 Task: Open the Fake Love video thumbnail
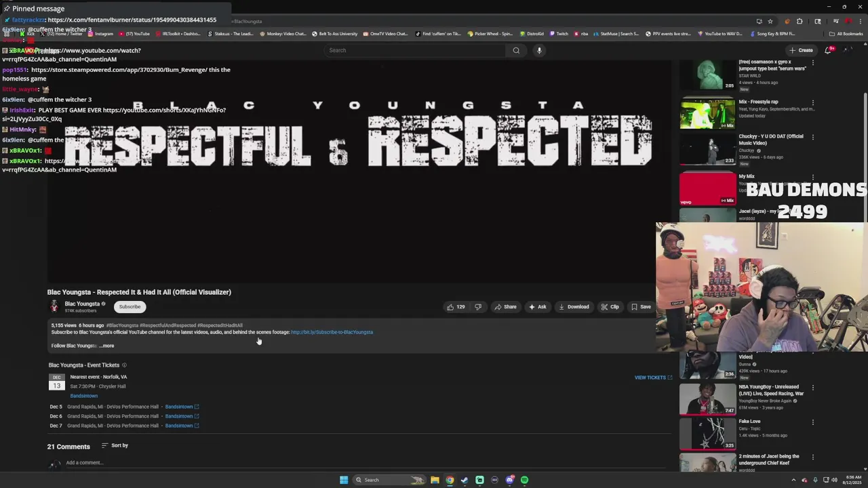[x=707, y=434]
